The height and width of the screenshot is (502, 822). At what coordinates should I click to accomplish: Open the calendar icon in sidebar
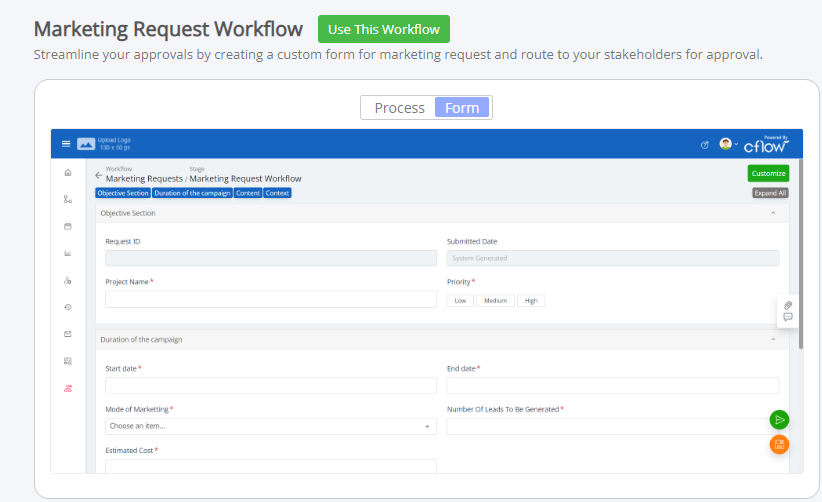[68, 226]
